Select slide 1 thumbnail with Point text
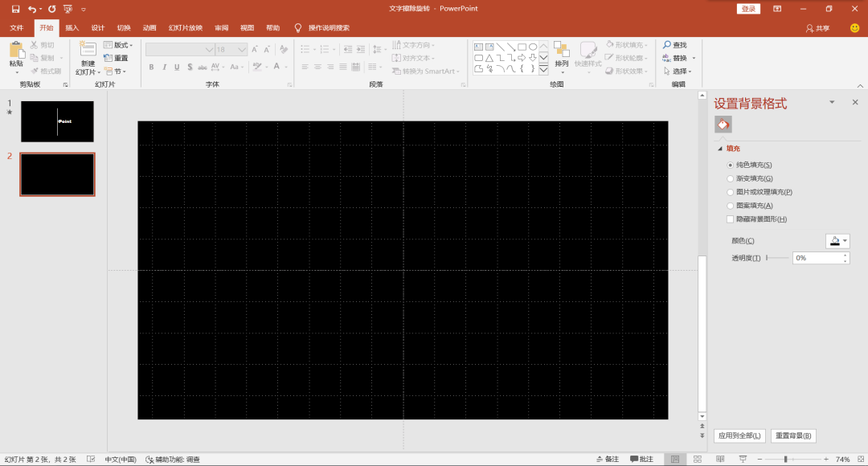The height and width of the screenshot is (466, 868). point(58,121)
